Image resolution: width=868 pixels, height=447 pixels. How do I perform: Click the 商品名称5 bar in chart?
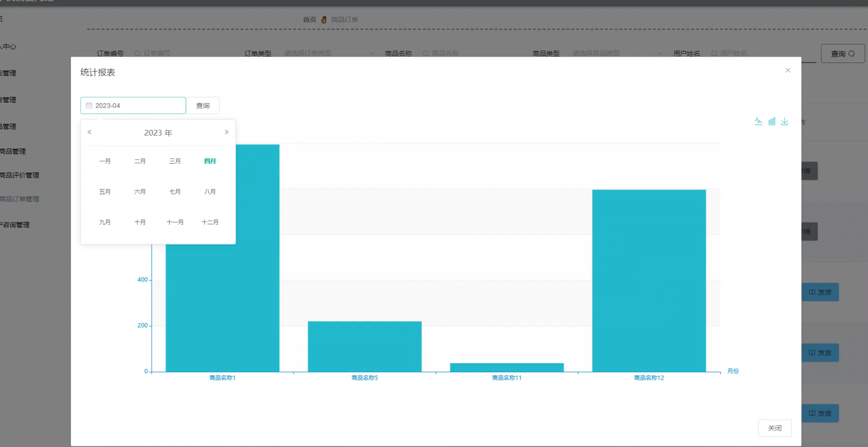point(364,346)
